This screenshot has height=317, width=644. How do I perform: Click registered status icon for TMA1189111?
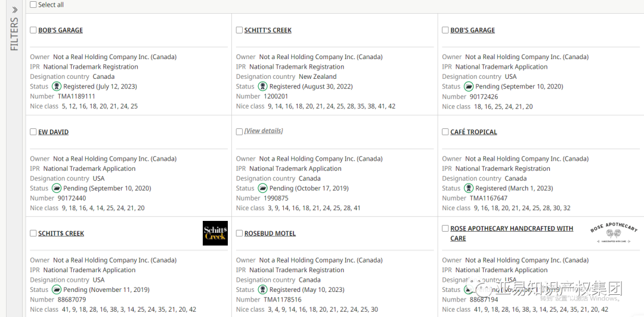point(57,87)
